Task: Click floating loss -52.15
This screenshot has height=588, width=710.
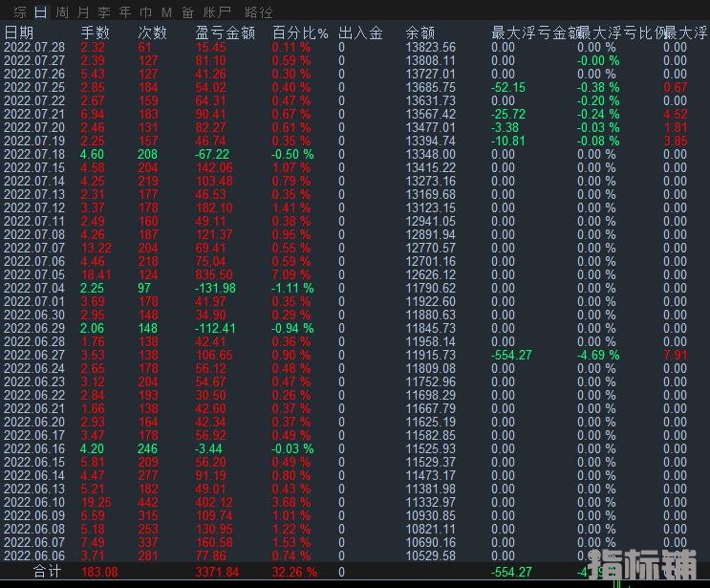Action: [x=508, y=87]
